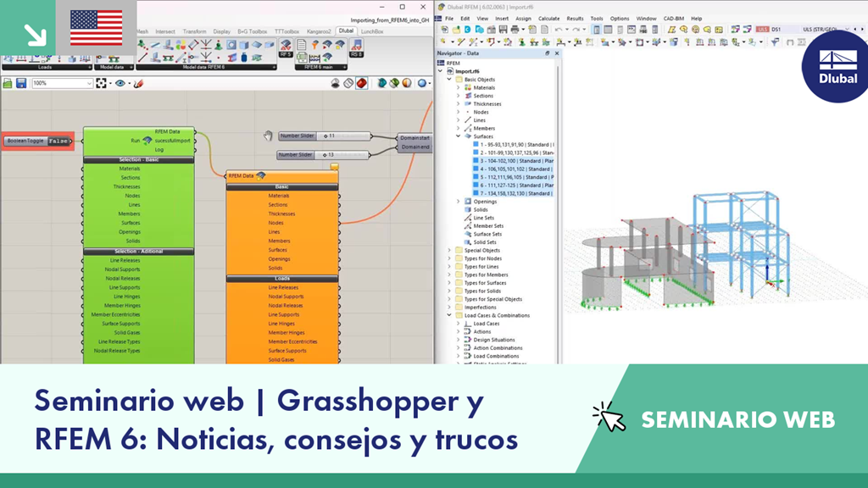Click the RFEM icon on RFEM Data component
The image size is (868, 488).
(261, 175)
